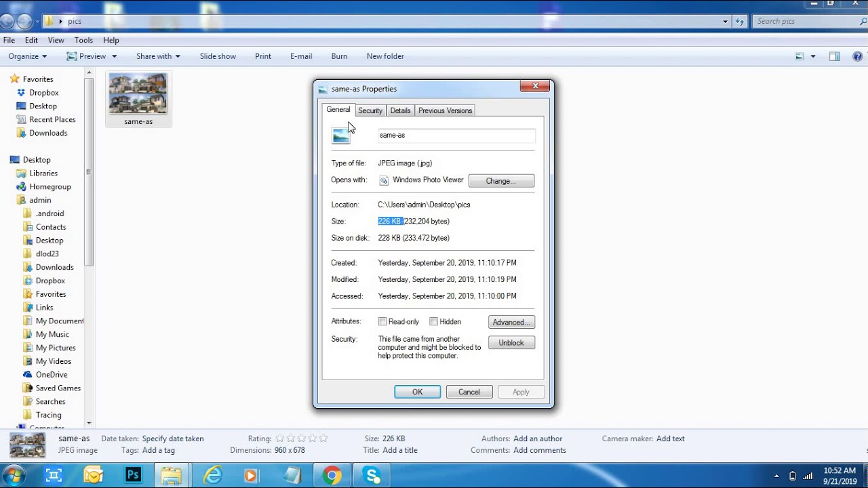Image resolution: width=868 pixels, height=488 pixels.
Task: Start a Slide show from the toolbar
Action: 218,56
